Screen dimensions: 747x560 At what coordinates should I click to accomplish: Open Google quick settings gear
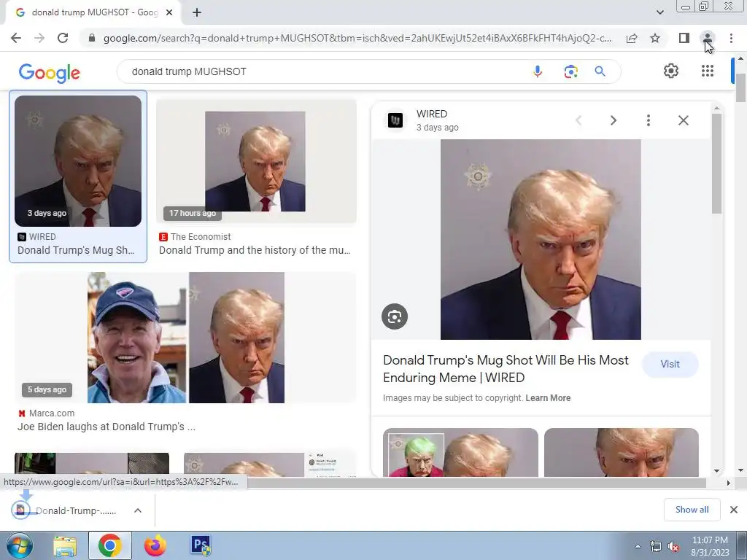coord(671,71)
